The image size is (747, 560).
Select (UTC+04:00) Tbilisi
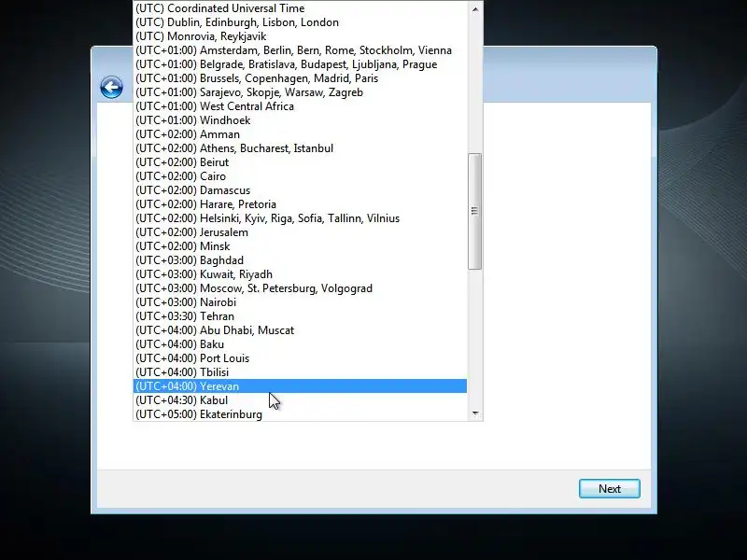coord(300,372)
